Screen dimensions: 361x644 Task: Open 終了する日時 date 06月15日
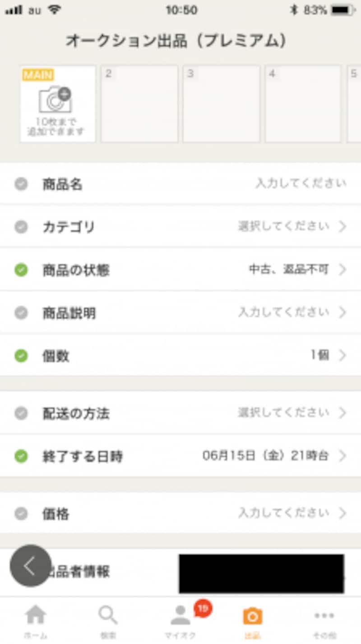click(x=265, y=456)
